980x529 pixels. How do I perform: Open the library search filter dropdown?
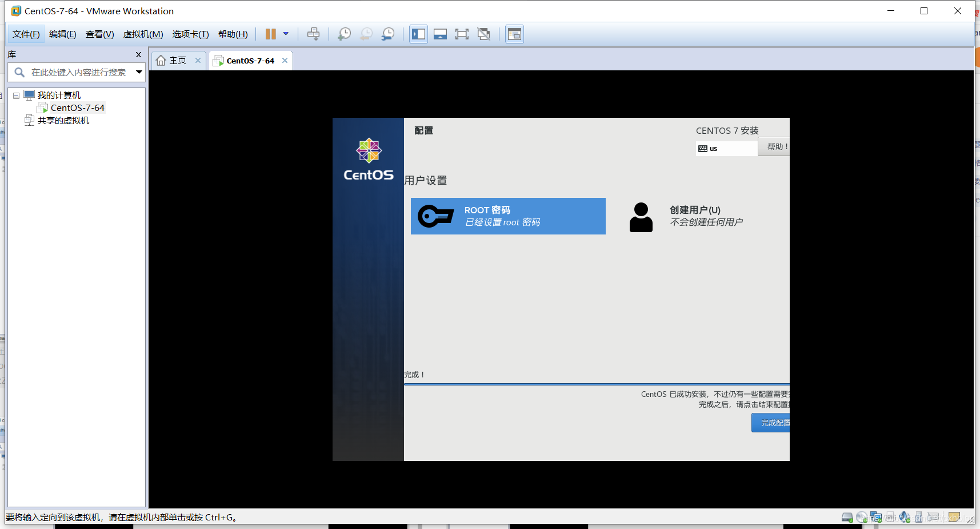pos(139,72)
